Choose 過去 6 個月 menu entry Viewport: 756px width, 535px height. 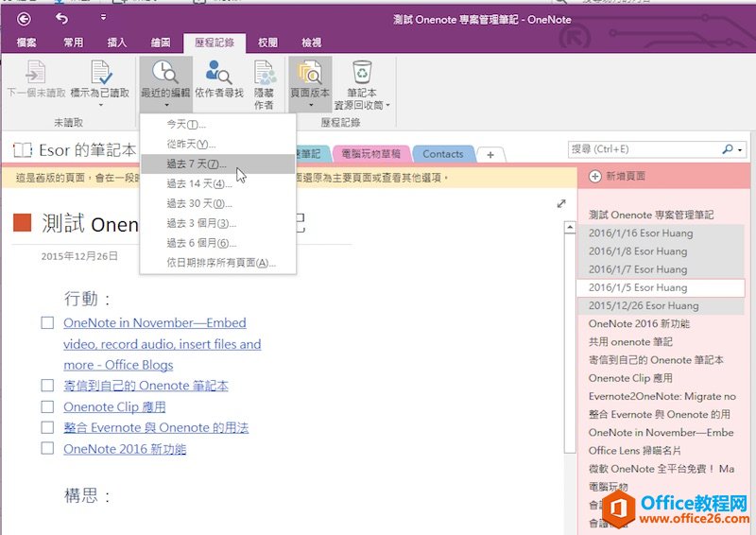218,243
